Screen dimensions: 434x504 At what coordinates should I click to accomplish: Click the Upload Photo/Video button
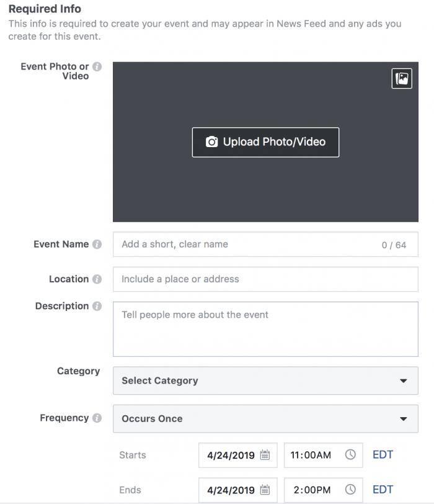265,142
